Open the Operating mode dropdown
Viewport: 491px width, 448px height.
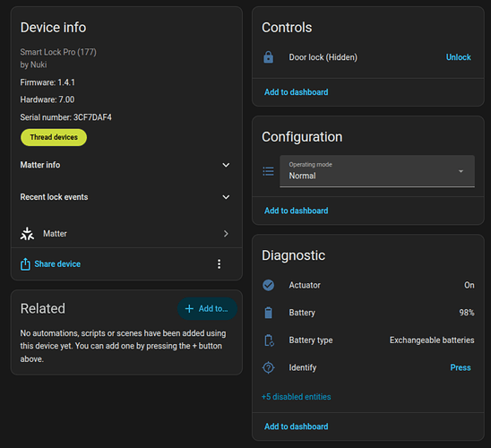tap(377, 171)
